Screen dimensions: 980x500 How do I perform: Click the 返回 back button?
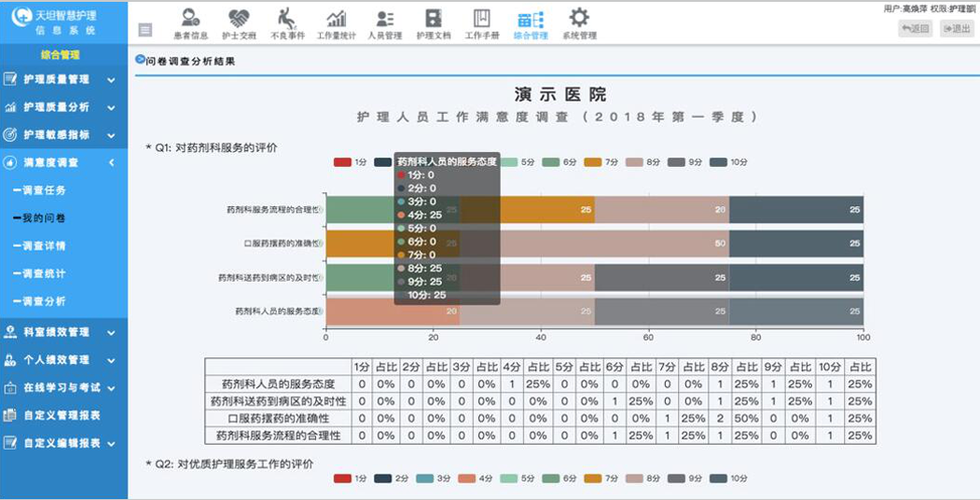coord(915,29)
